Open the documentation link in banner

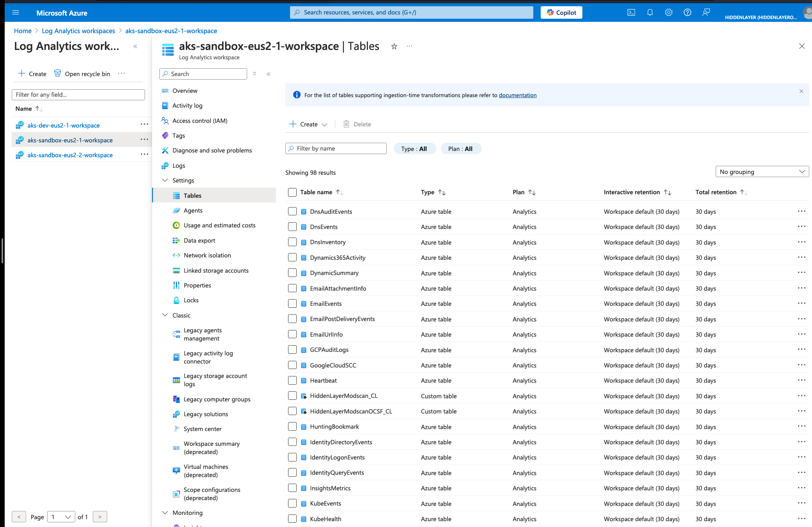[517, 95]
